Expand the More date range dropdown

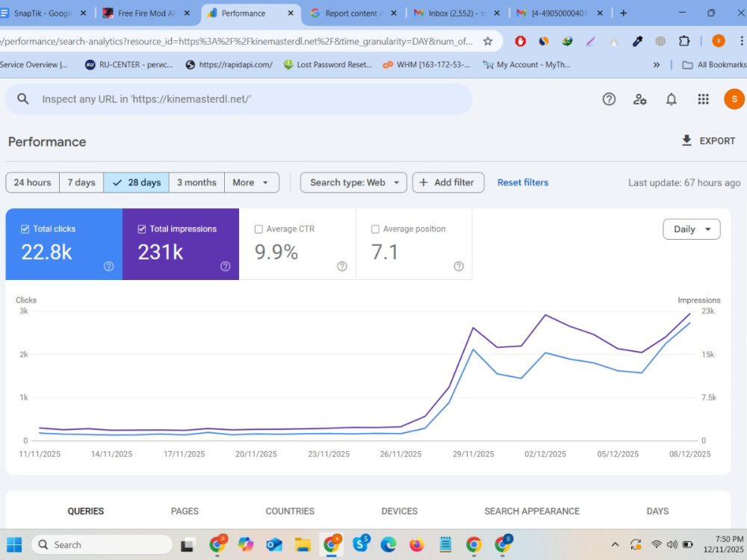pos(252,182)
